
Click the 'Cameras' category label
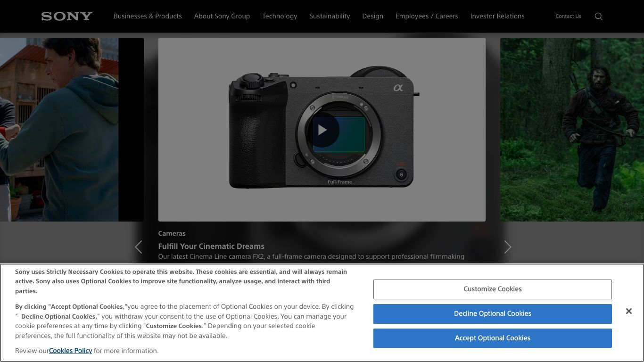pyautogui.click(x=172, y=233)
